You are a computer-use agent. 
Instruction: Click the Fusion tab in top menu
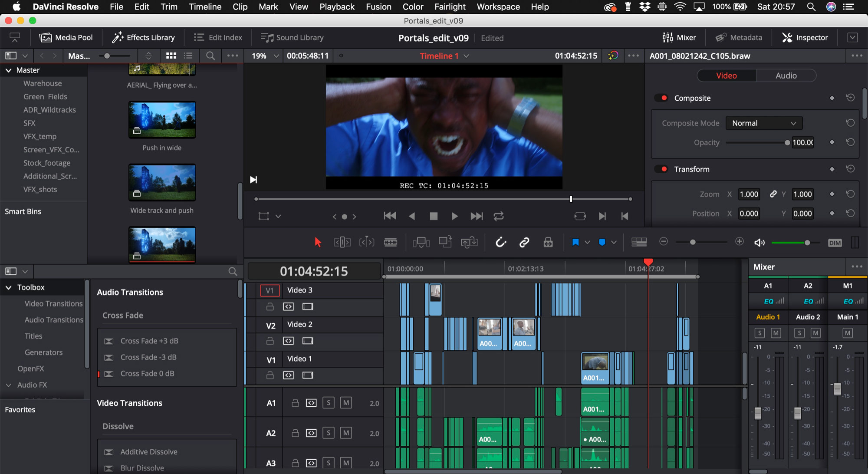tap(378, 7)
